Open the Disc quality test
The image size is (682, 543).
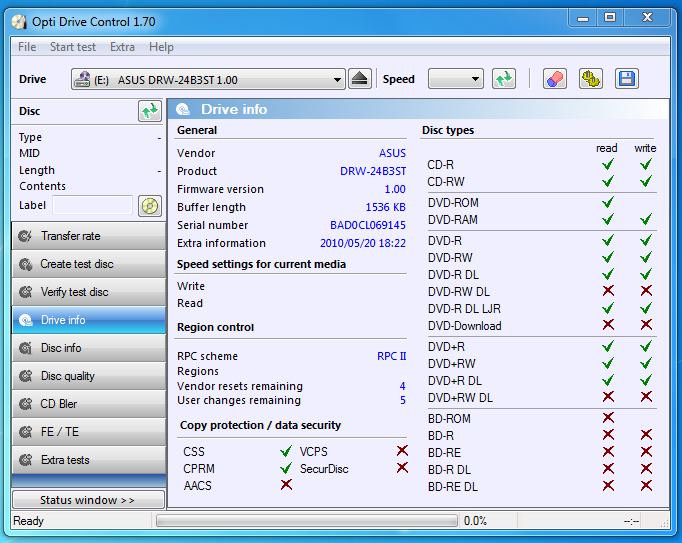[89, 376]
